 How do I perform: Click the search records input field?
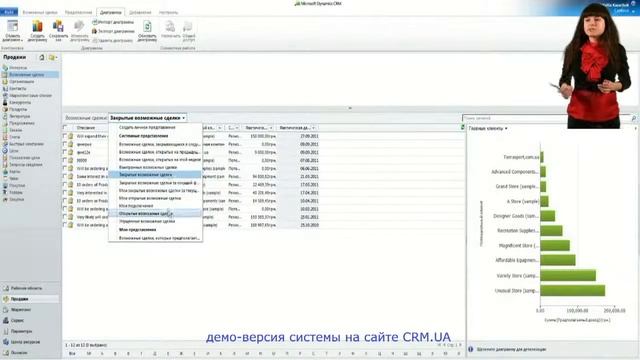point(546,118)
